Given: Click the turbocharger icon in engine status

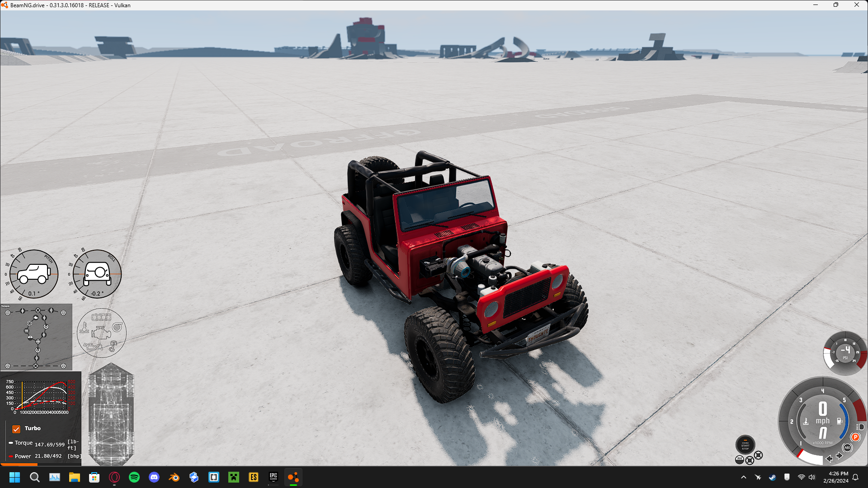Looking at the screenshot, I should pos(118,327).
